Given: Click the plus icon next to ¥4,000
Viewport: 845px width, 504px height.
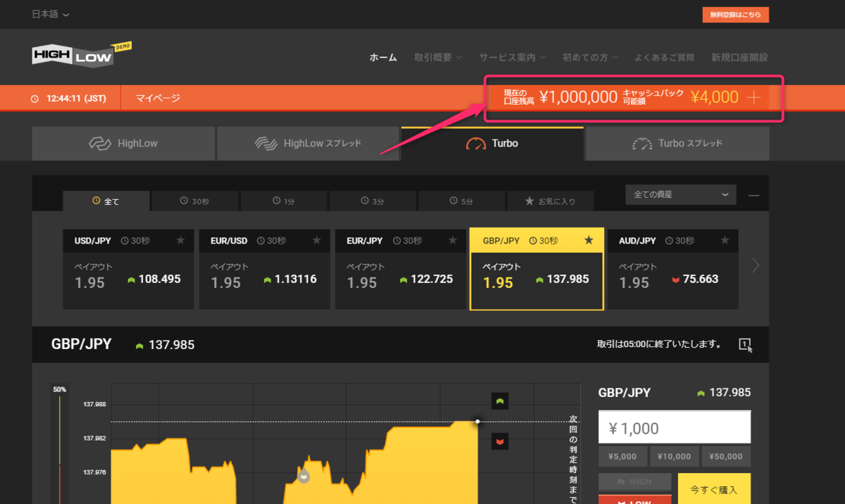Looking at the screenshot, I should pyautogui.click(x=753, y=97).
